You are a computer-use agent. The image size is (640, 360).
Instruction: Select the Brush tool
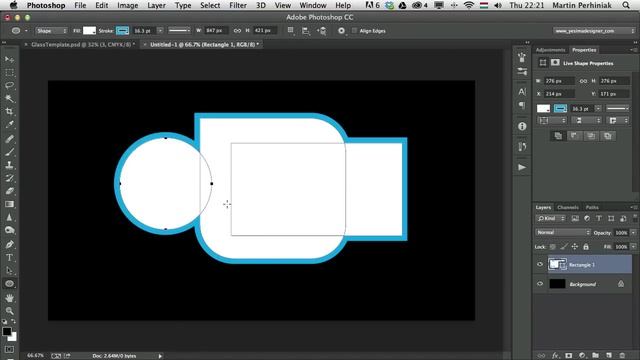tap(9, 152)
